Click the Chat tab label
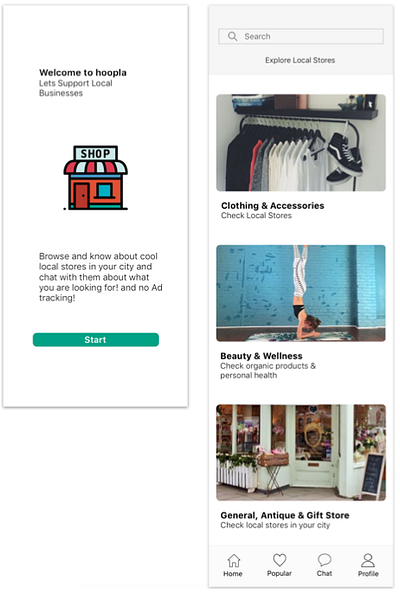The width and height of the screenshot is (400, 594). (x=324, y=574)
